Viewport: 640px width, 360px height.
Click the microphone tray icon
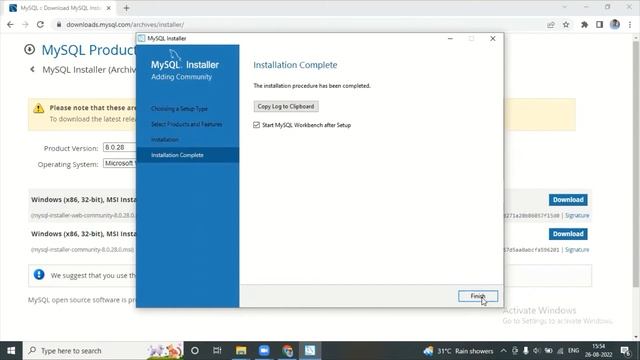[526, 351]
